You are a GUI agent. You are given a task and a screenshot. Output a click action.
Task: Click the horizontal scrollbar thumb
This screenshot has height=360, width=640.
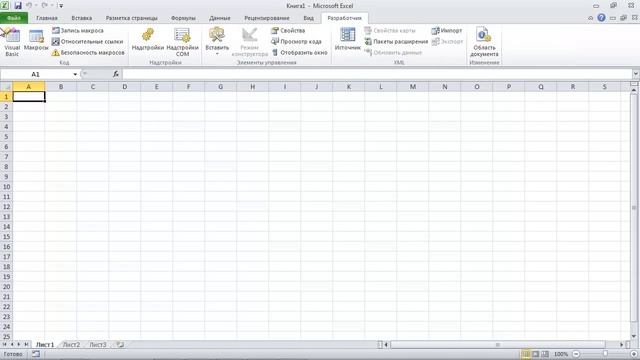pos(498,345)
